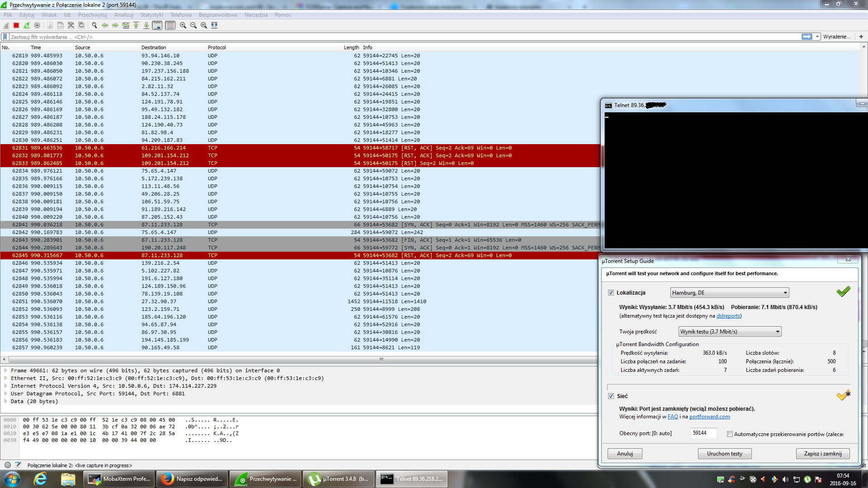
Task: Toggle autoscroll during live capture
Action: (157, 25)
